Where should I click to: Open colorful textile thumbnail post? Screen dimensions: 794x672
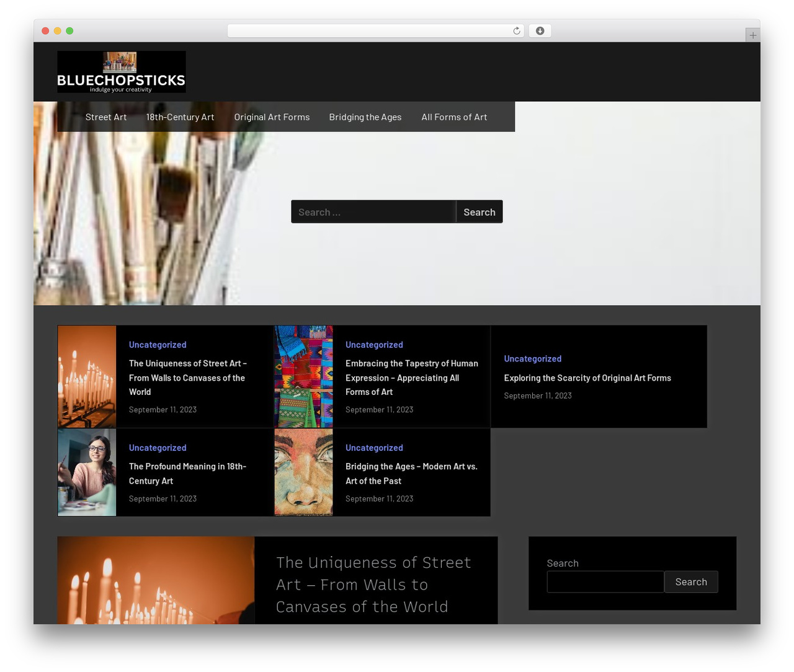pyautogui.click(x=303, y=377)
